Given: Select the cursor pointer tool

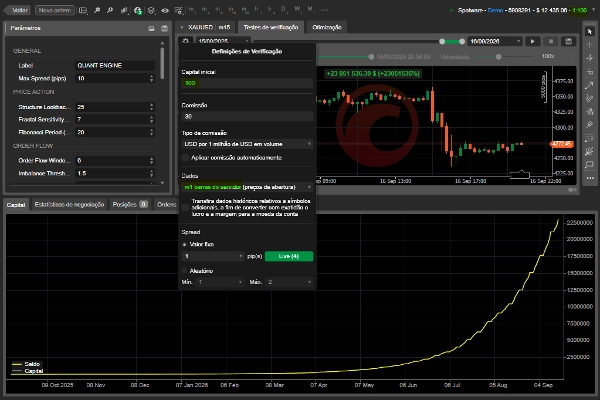Looking at the screenshot, I should (x=590, y=32).
